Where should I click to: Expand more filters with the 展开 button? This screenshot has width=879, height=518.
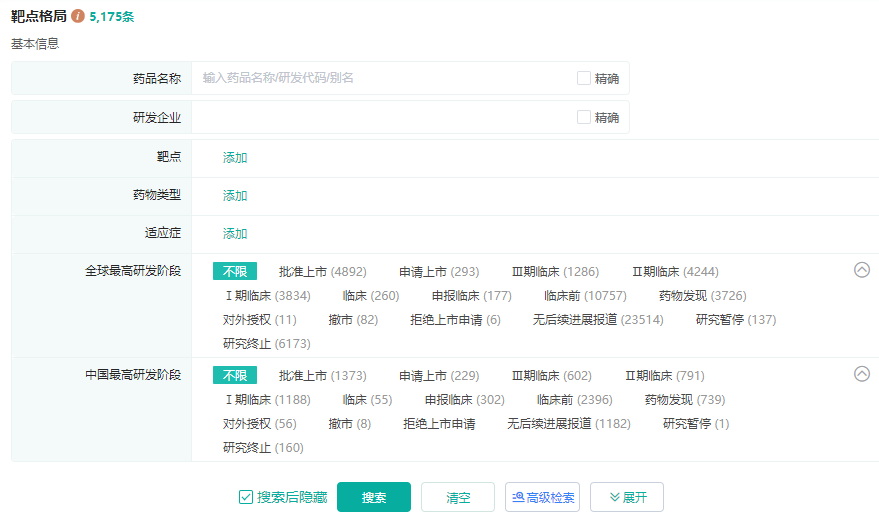(x=626, y=497)
